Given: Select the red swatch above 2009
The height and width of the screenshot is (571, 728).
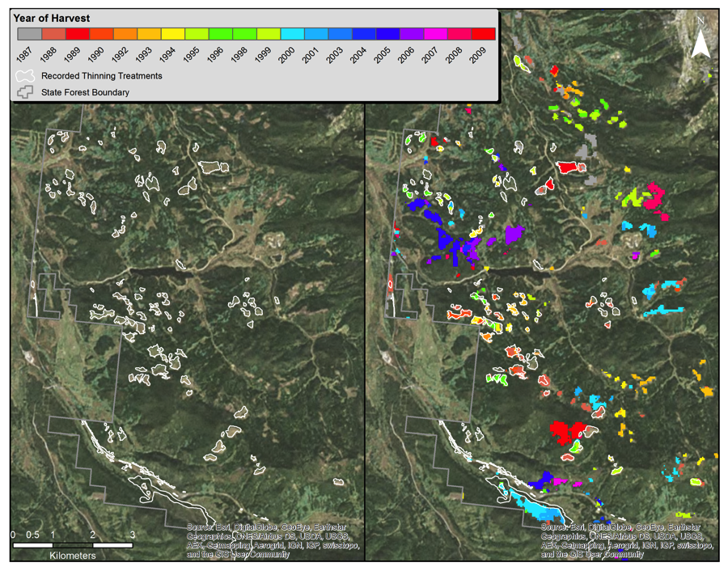Looking at the screenshot, I should 484,34.
